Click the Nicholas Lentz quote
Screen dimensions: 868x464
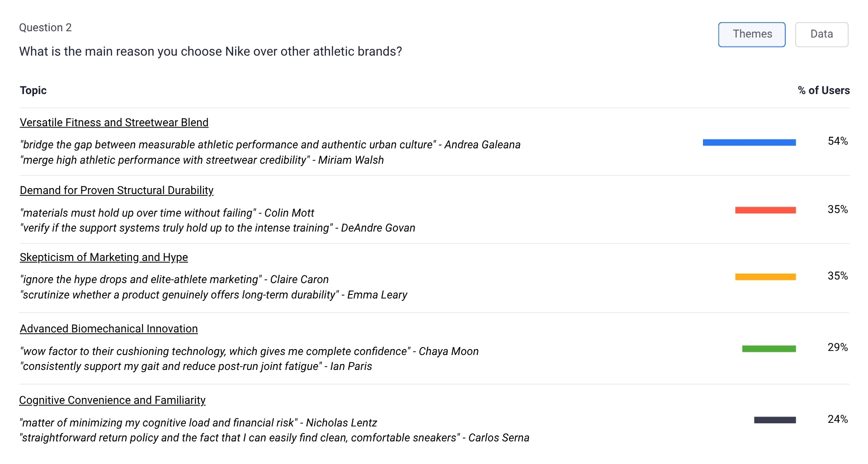coord(198,423)
